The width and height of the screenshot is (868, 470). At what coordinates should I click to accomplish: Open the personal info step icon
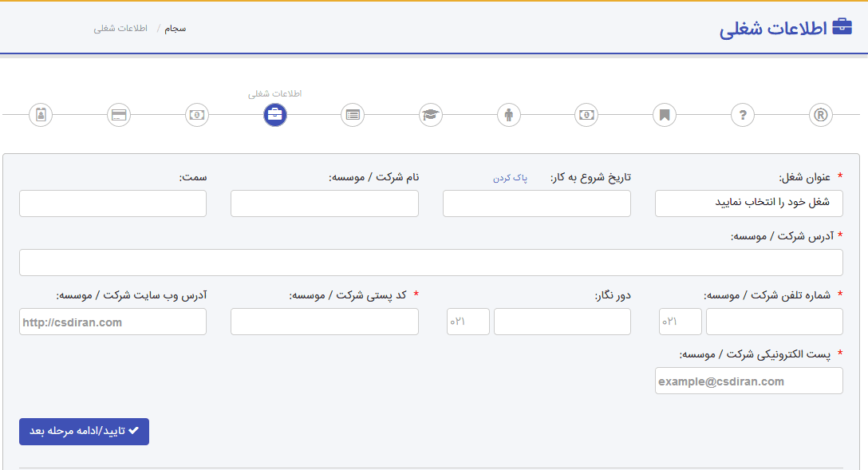coord(41,115)
